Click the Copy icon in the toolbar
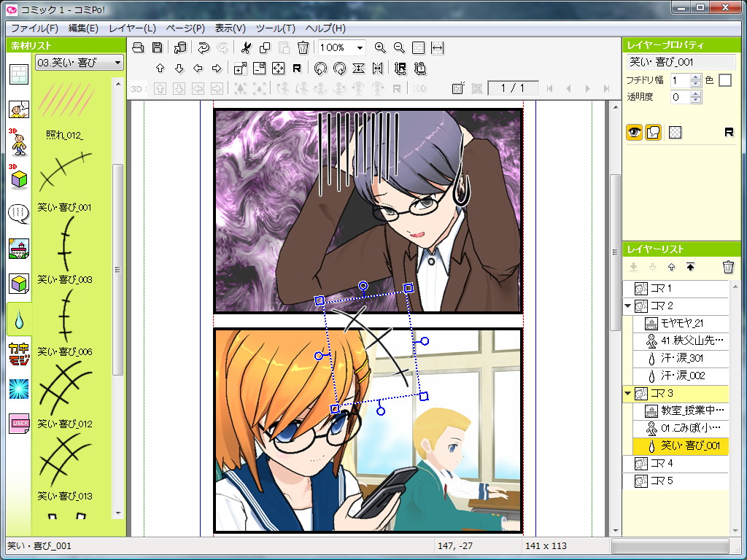Screen dimensions: 747x560 265,47
